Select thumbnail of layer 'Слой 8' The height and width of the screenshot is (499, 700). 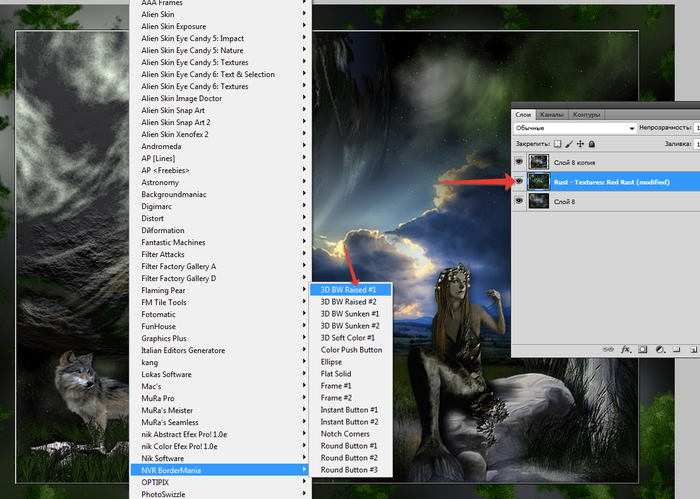point(539,201)
